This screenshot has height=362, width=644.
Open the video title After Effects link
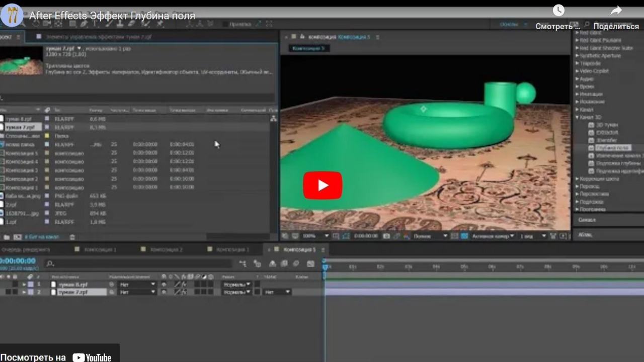[112, 16]
